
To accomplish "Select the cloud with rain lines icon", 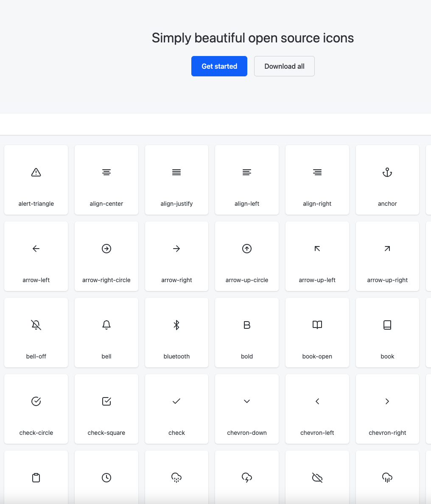I will [x=387, y=478].
